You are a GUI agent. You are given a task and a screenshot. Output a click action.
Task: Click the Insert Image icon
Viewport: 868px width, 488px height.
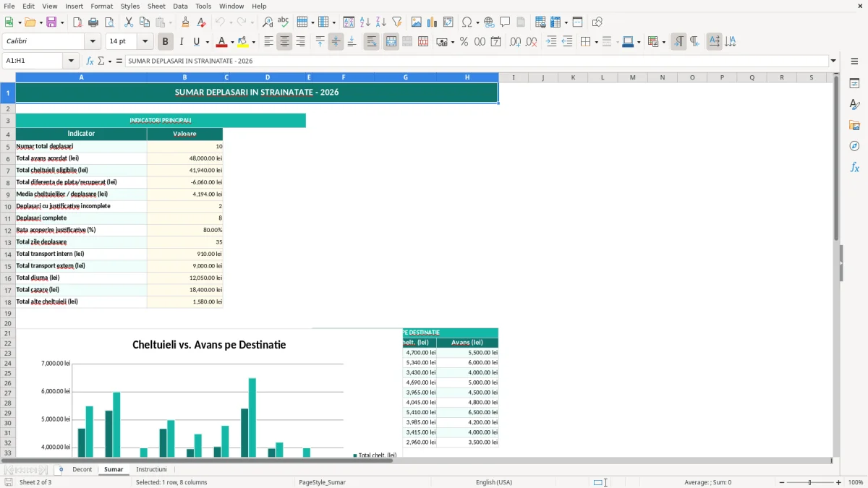417,22
